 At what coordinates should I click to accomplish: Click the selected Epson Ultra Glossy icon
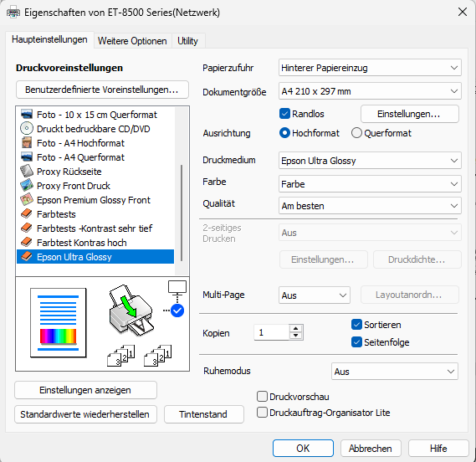tap(27, 257)
